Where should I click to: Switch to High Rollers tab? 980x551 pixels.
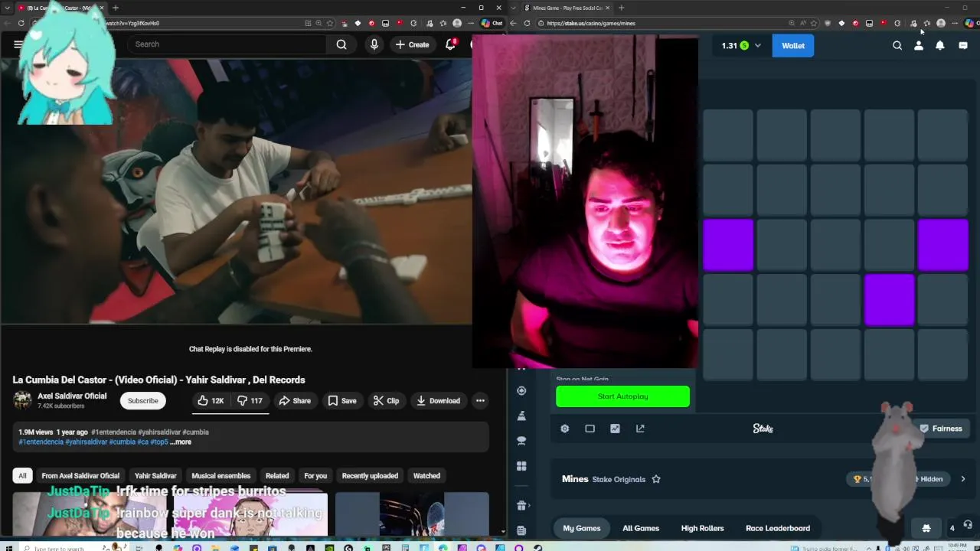pyautogui.click(x=702, y=528)
